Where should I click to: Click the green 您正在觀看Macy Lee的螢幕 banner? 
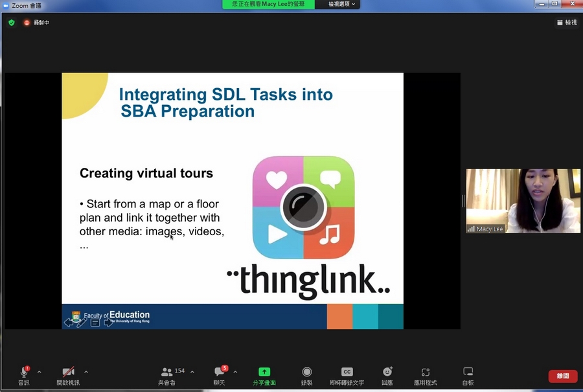tap(268, 4)
